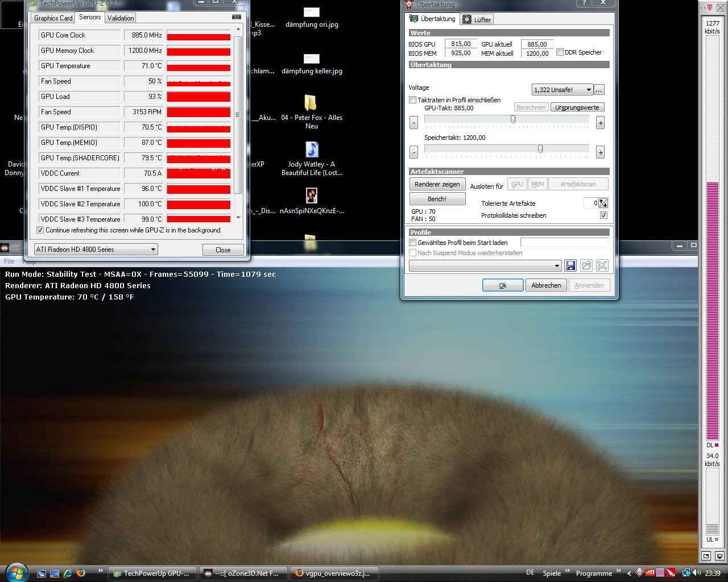Toggle 'Continue refreshing this screen' checkbox

40,230
